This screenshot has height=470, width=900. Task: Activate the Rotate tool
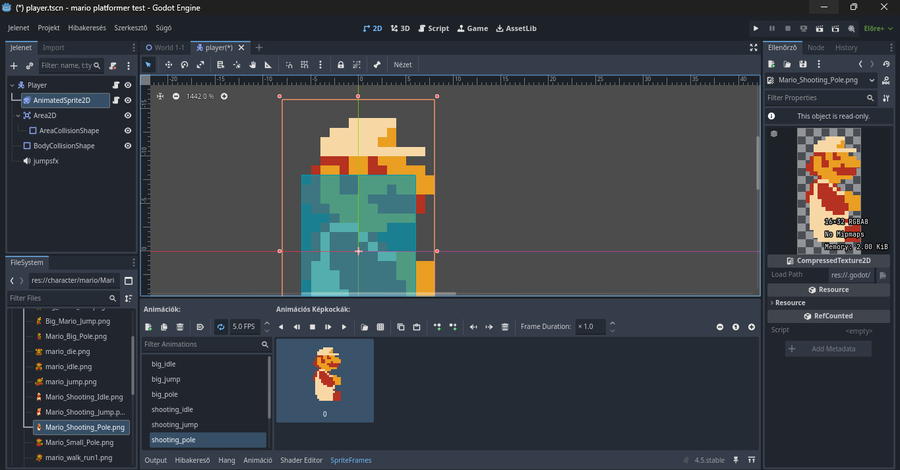click(x=184, y=64)
